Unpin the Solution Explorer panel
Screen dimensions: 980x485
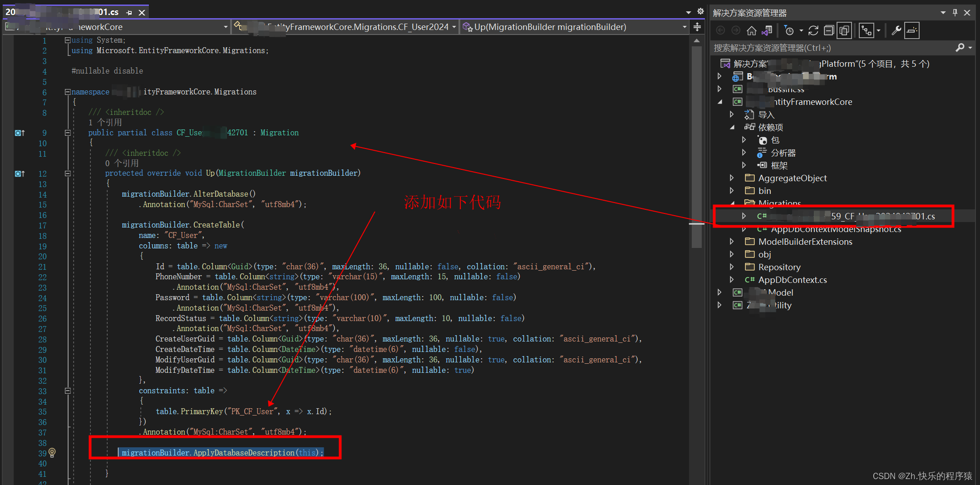click(955, 12)
